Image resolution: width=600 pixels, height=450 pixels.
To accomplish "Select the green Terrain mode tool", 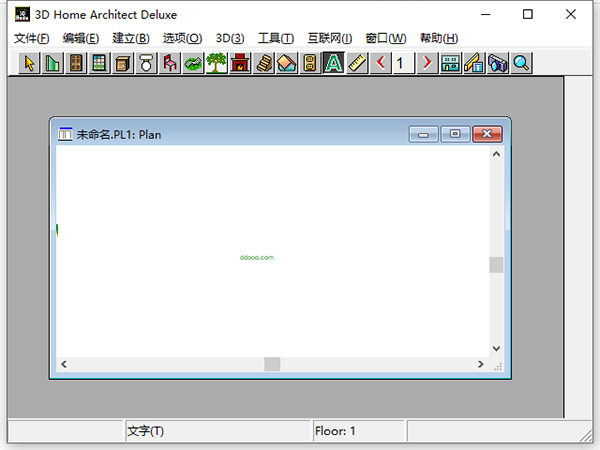I will (193, 63).
